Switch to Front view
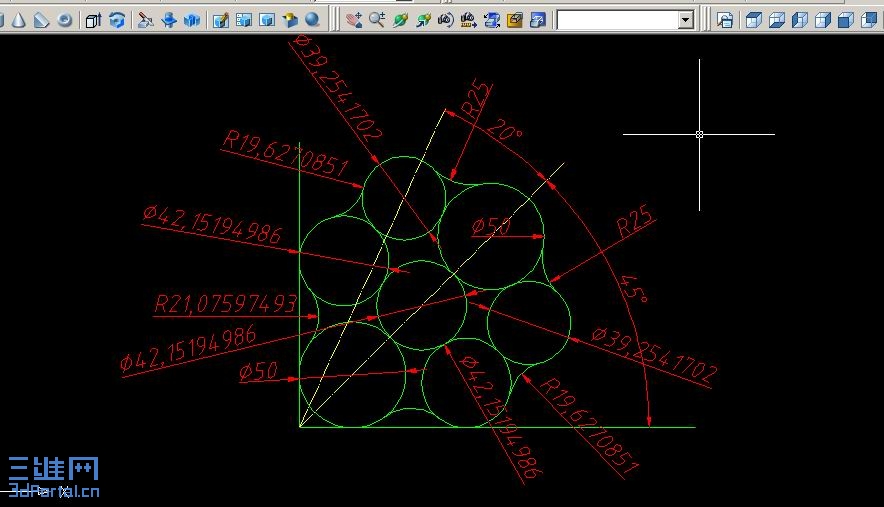Screen dimensions: 884x507 [846, 20]
